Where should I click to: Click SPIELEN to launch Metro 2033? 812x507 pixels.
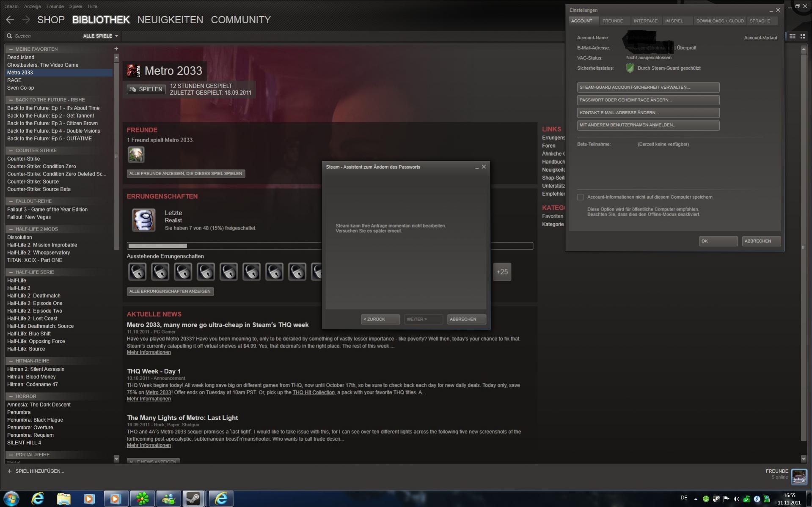point(146,89)
